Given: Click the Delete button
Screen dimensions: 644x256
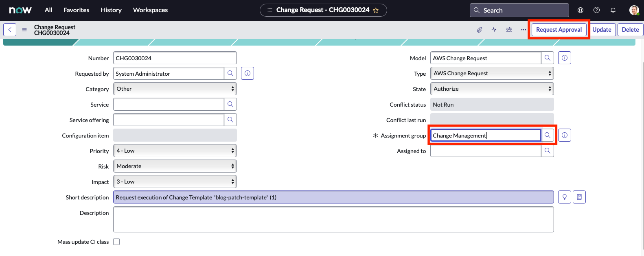Looking at the screenshot, I should coord(630,30).
